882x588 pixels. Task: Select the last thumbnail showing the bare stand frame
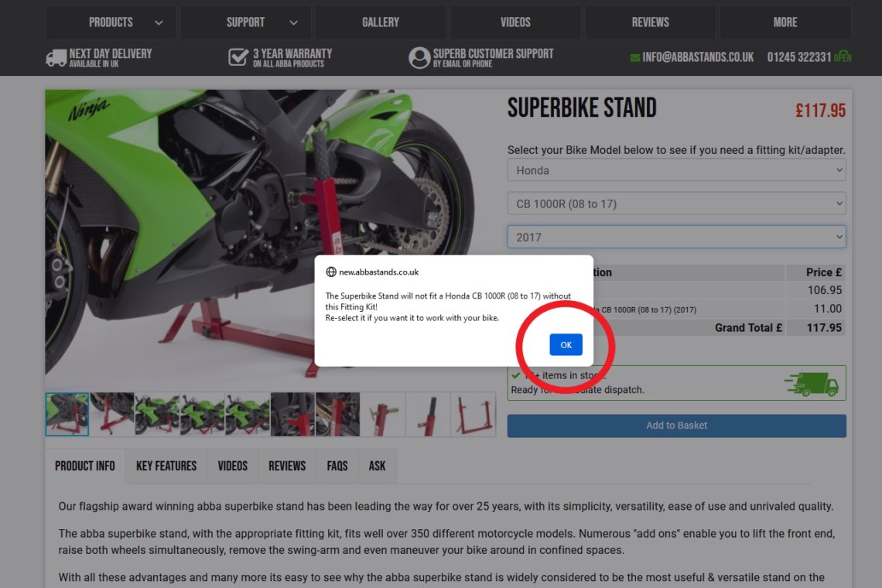click(473, 414)
